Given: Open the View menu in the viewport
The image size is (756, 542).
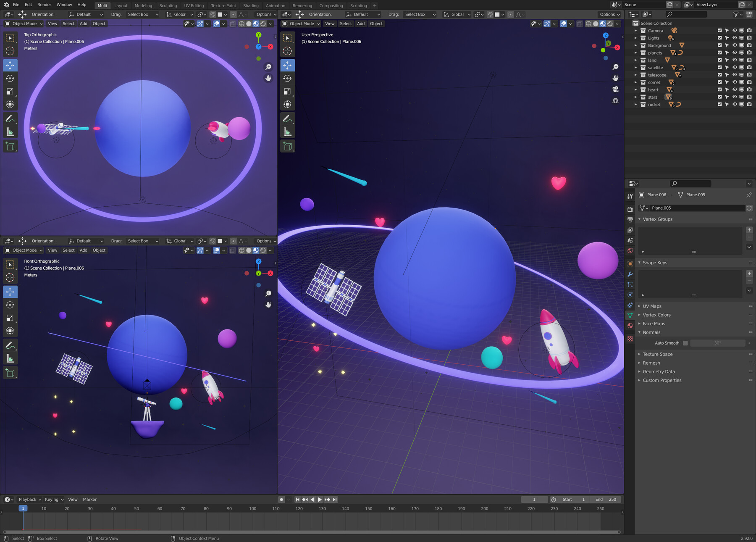Looking at the screenshot, I should click(52, 24).
